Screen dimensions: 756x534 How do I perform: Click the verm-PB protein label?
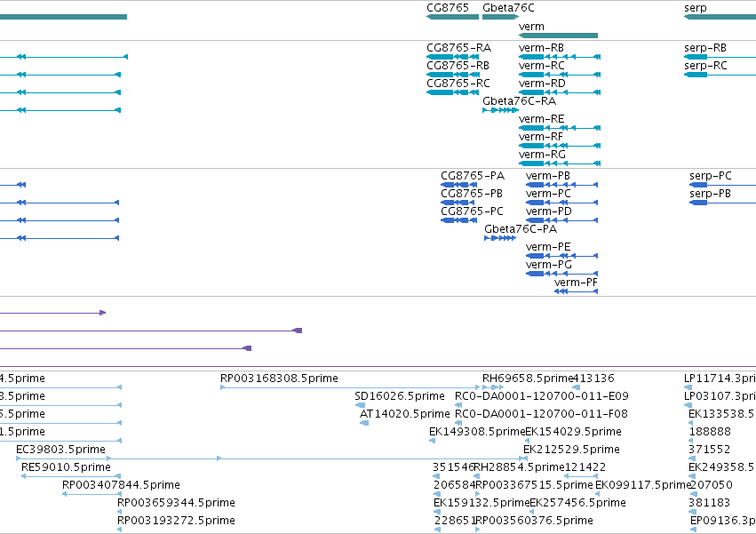(x=548, y=176)
